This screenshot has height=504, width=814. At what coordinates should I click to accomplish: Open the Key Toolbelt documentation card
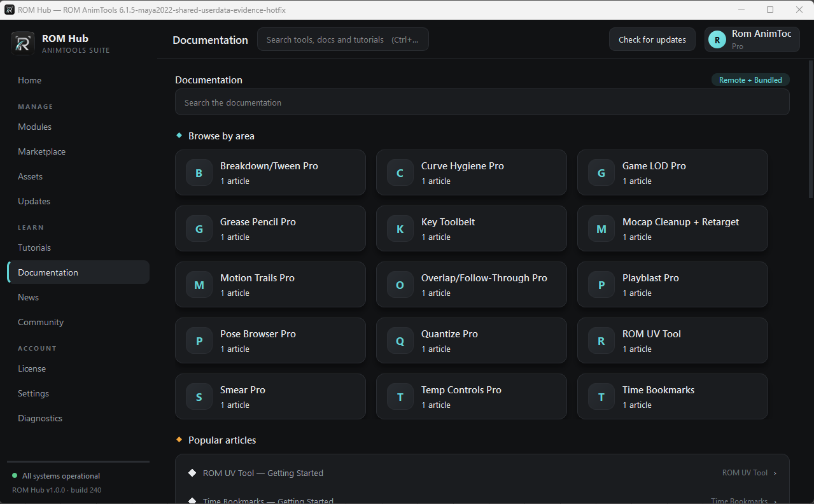point(472,228)
